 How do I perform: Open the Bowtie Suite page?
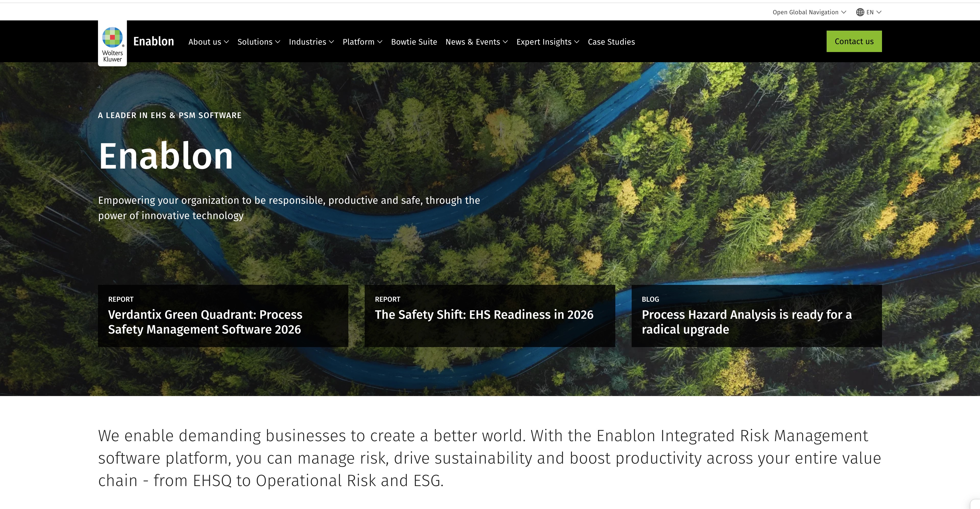pyautogui.click(x=414, y=42)
